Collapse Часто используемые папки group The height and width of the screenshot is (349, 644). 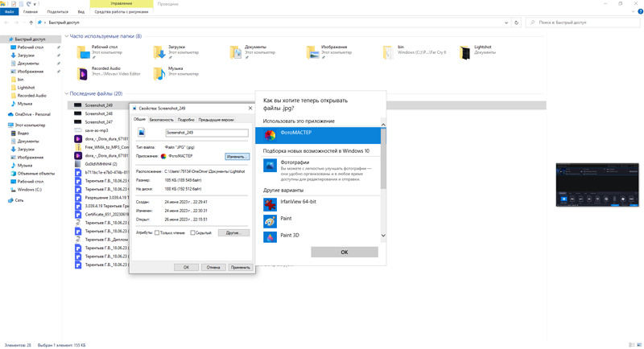coord(67,36)
